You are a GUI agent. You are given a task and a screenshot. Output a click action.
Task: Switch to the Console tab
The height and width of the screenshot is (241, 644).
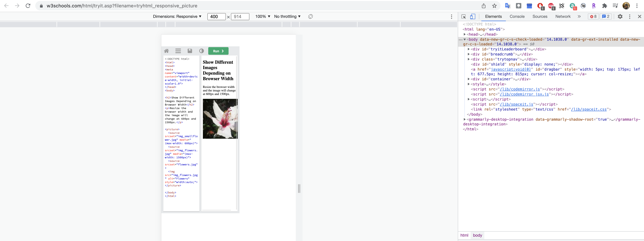(517, 16)
